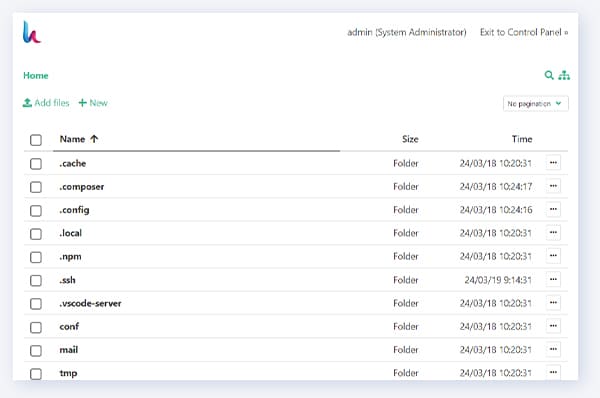600x398 pixels.
Task: Click the Add files upload icon
Action: click(x=27, y=103)
